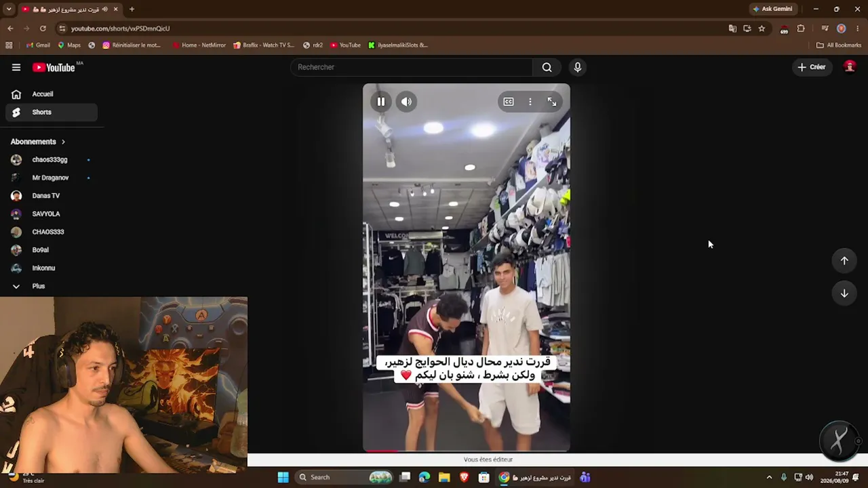Open the taskbar volume speaker icon
The height and width of the screenshot is (488, 868).
(809, 477)
